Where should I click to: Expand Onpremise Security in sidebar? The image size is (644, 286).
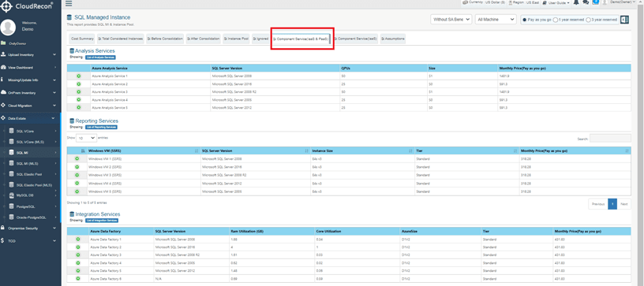(x=30, y=228)
